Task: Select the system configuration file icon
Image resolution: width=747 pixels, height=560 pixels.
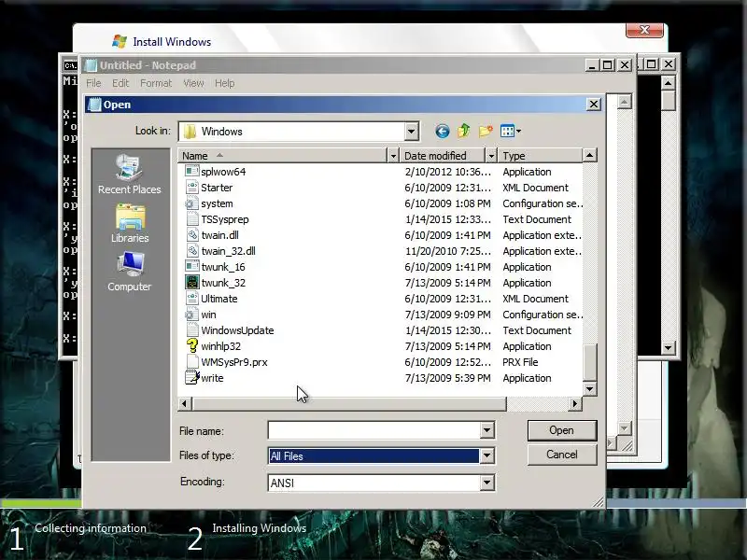Action: 192,203
